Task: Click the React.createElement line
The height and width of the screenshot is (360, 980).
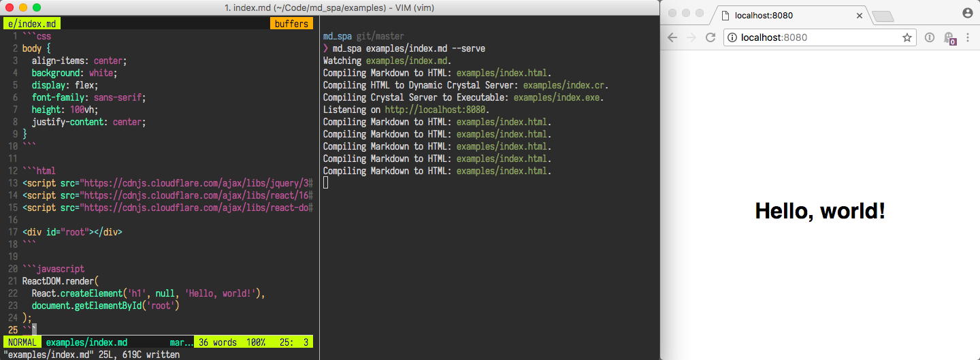Action: click(148, 293)
